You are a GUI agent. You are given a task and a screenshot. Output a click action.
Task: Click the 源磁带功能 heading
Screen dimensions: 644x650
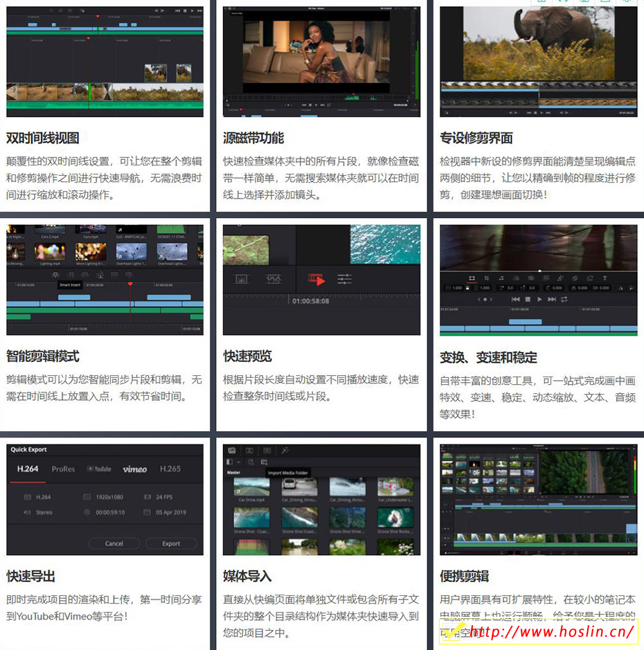tap(253, 138)
